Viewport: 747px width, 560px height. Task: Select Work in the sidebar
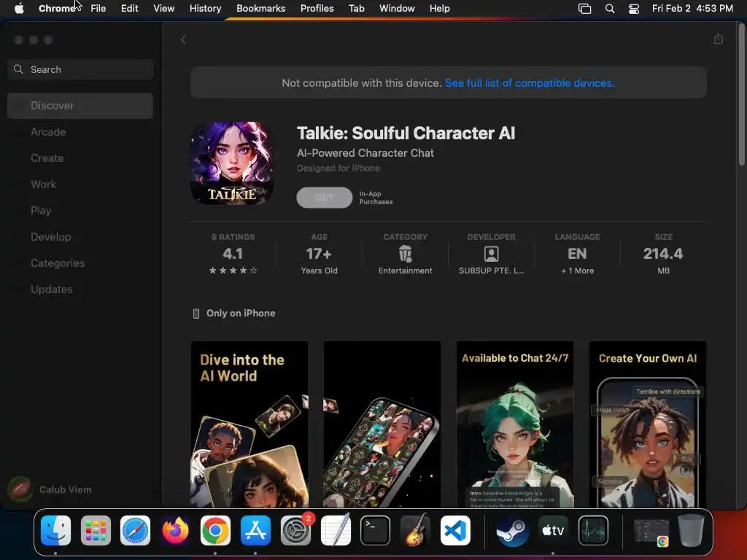[x=80, y=184]
